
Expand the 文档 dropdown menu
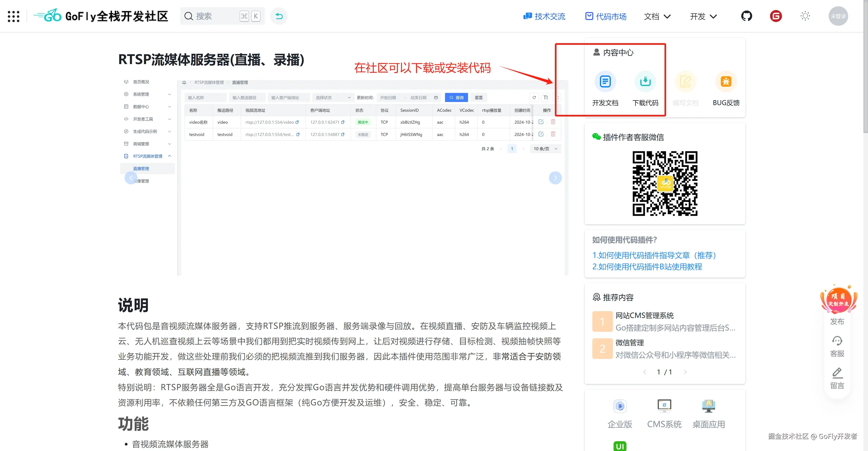[657, 16]
